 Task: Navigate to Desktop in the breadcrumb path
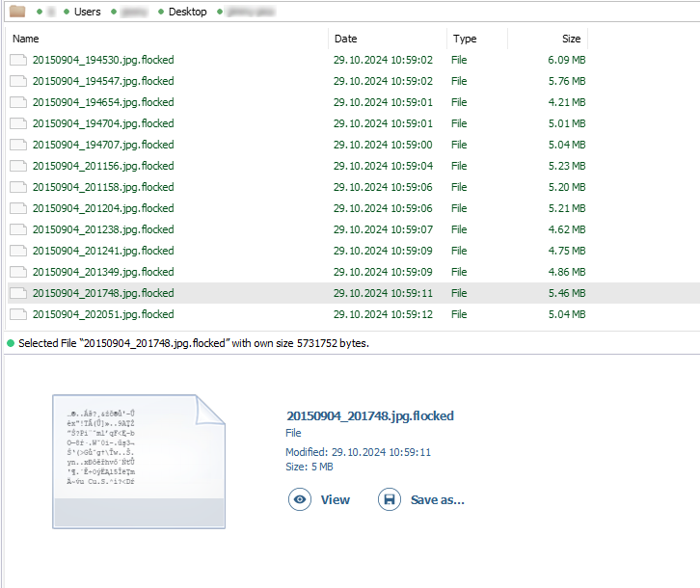coord(187,12)
